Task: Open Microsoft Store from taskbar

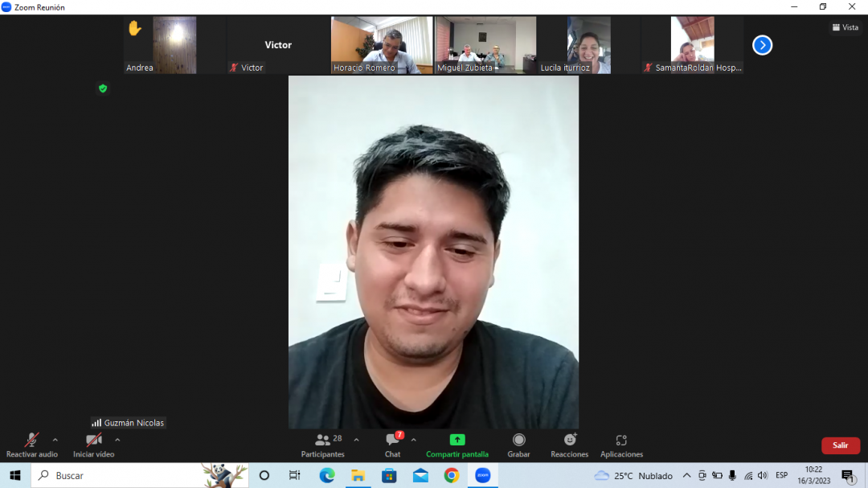Action: click(389, 475)
